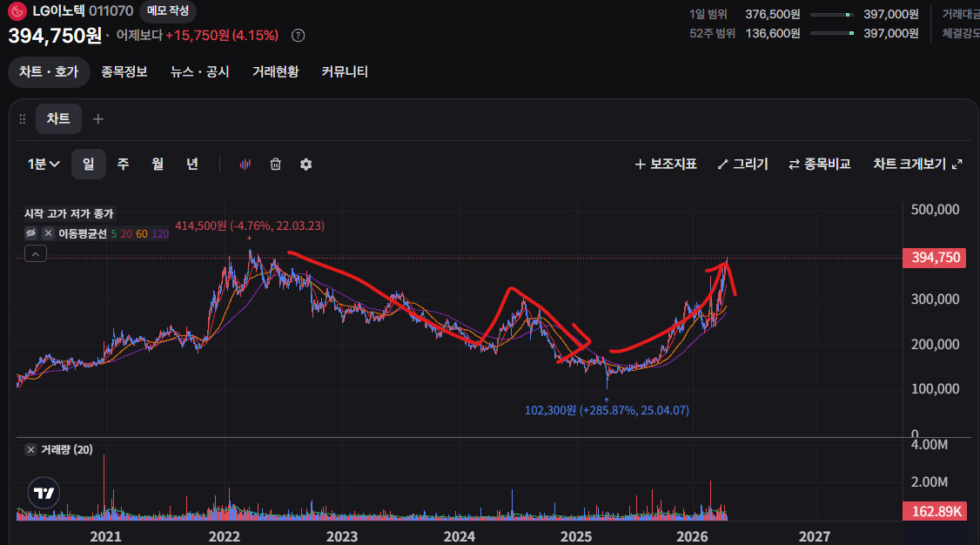The image size is (980, 545).
Task: Click the LG이노텍 red logo icon
Action: (17, 10)
